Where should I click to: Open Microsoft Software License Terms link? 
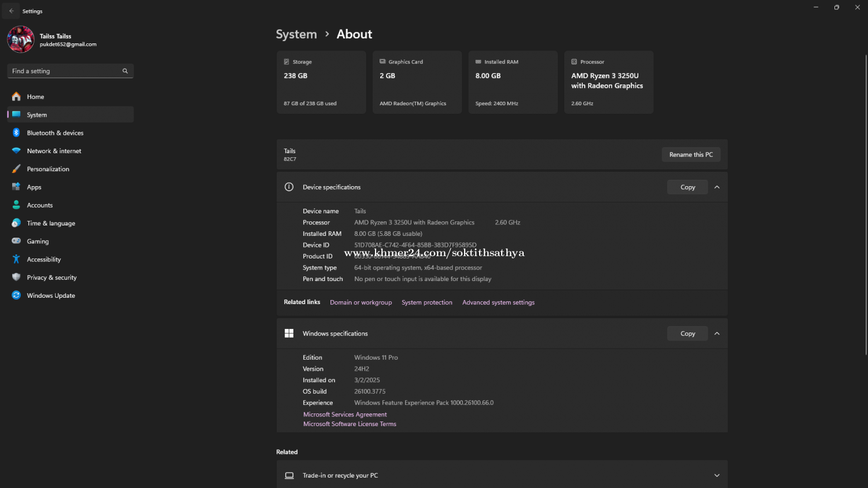350,424
